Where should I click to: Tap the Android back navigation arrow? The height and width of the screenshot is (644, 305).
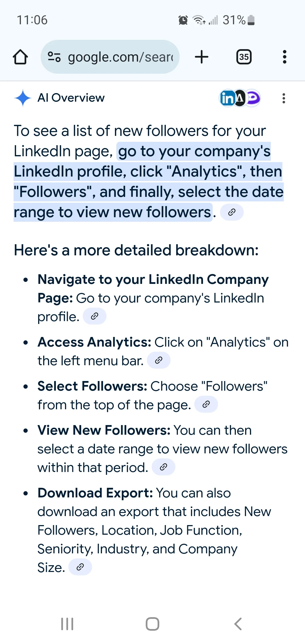click(238, 624)
